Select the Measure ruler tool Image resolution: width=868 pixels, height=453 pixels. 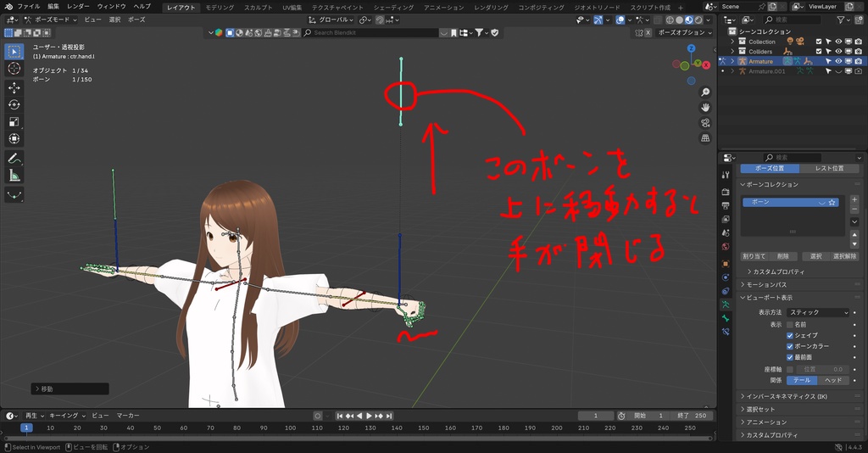point(14,176)
